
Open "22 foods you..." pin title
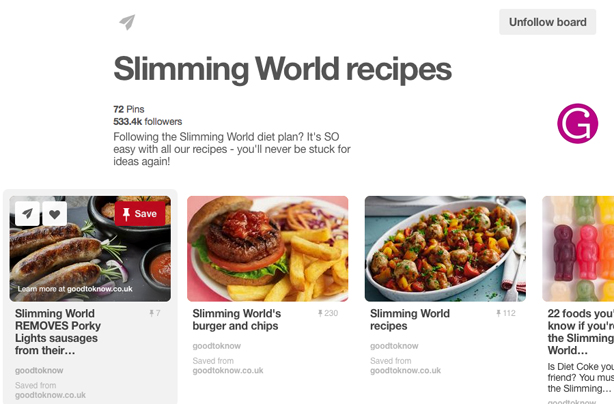coord(580,332)
